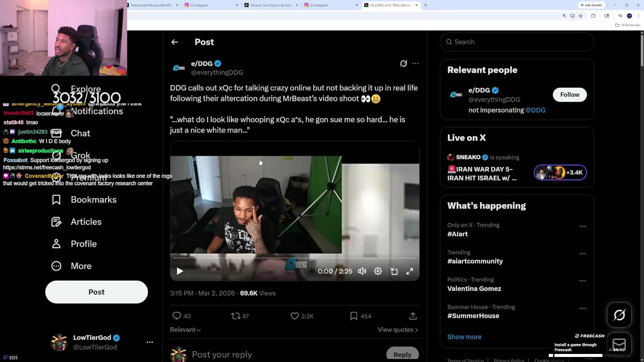This screenshot has height=362, width=644.
Task: Open options for the #aiartcommunity trend
Action: point(583,253)
